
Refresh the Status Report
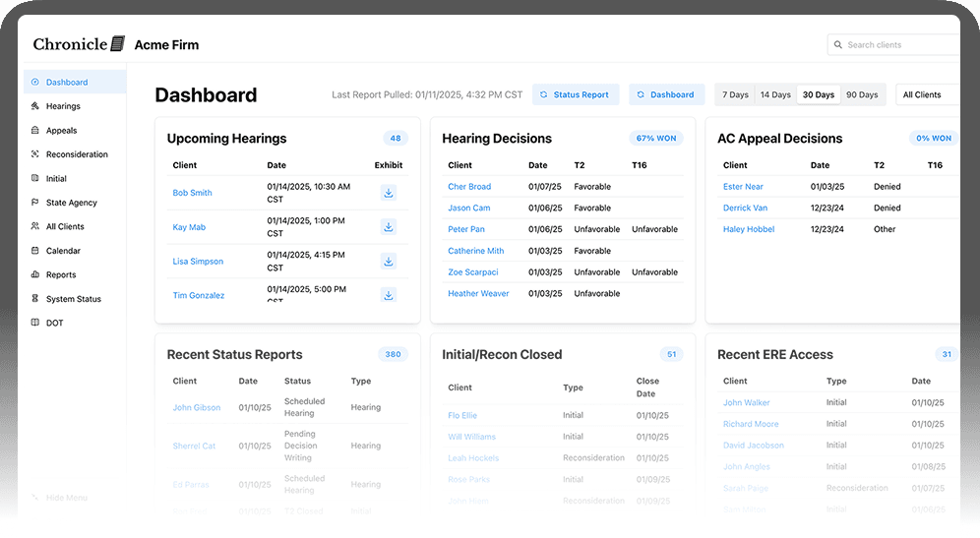click(x=576, y=94)
